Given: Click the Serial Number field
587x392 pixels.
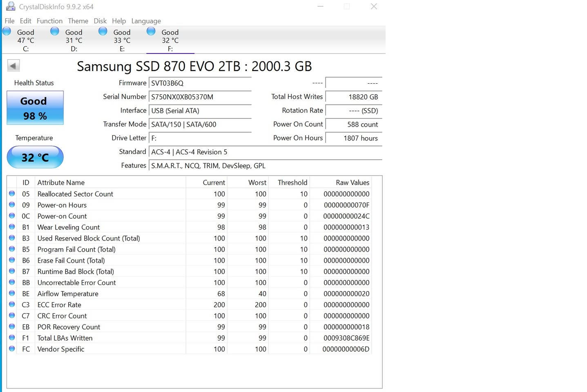Looking at the screenshot, I should coord(200,97).
